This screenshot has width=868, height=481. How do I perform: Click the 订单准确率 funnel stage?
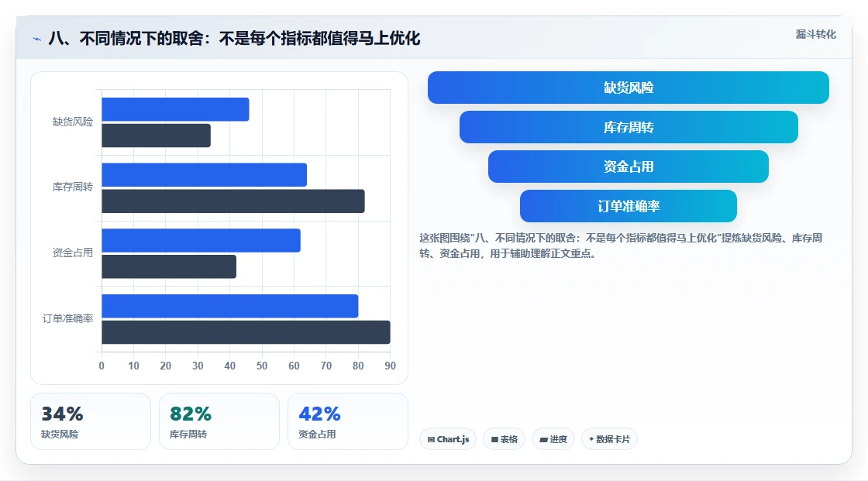[x=629, y=206]
